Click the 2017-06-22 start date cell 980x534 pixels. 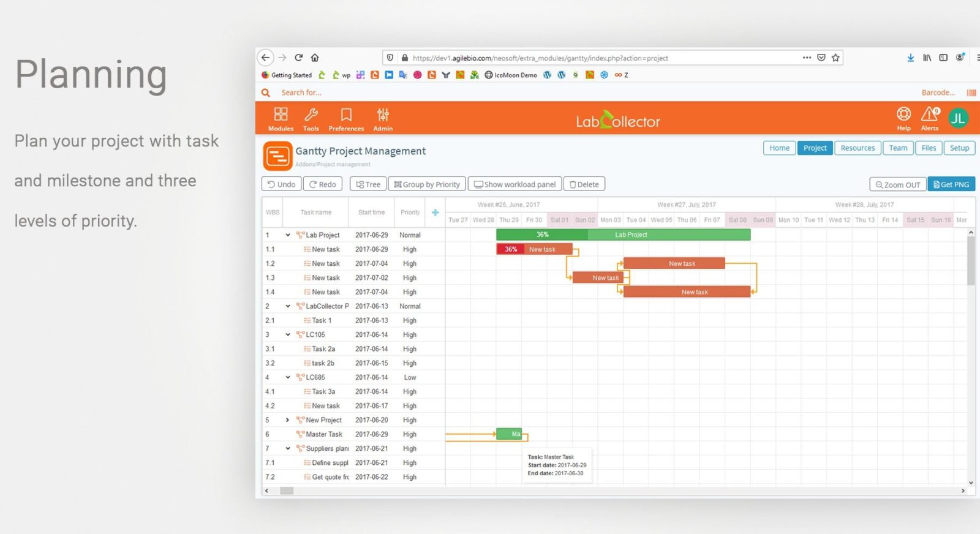point(372,477)
